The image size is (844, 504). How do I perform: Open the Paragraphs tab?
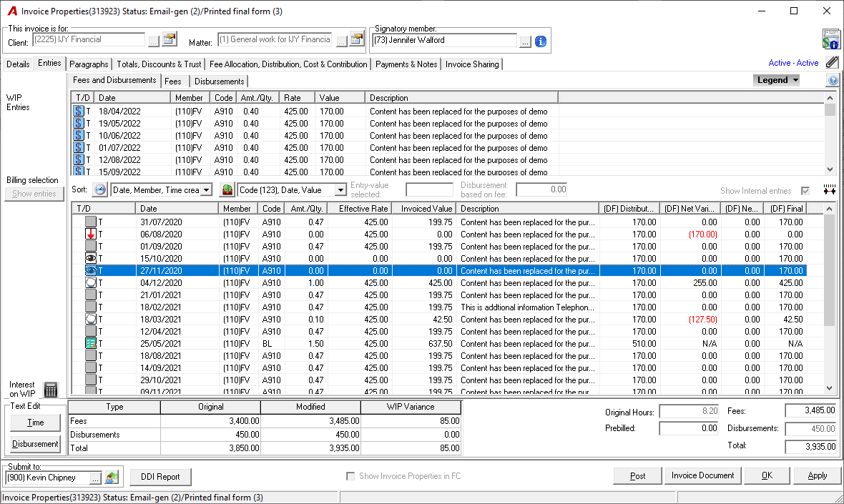click(x=89, y=64)
